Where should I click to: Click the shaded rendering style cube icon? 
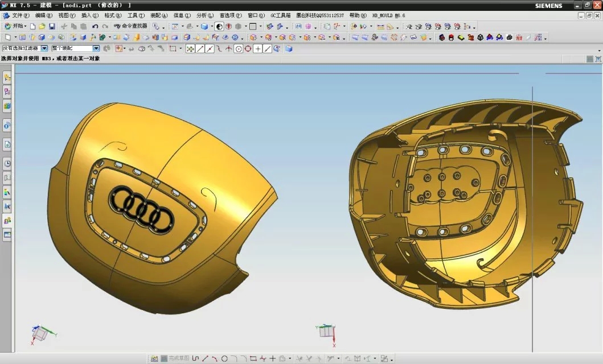pyautogui.click(x=204, y=26)
